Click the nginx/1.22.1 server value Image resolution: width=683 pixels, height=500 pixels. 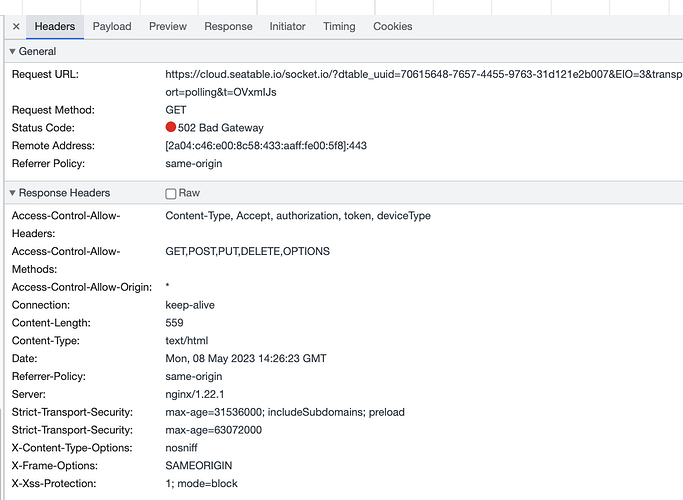pos(195,394)
